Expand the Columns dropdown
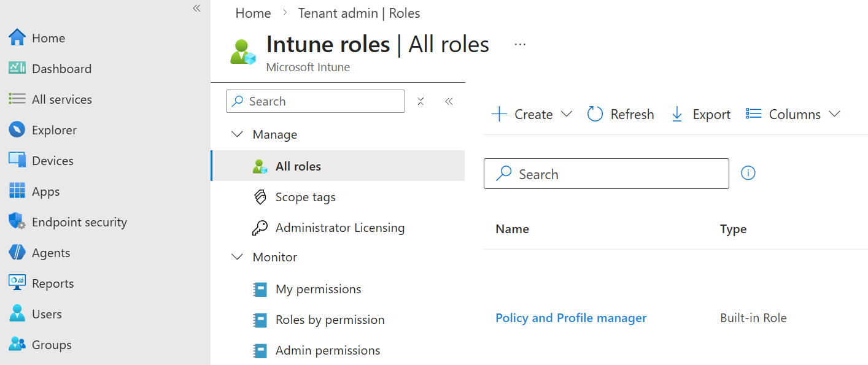This screenshot has width=868, height=365. 792,113
